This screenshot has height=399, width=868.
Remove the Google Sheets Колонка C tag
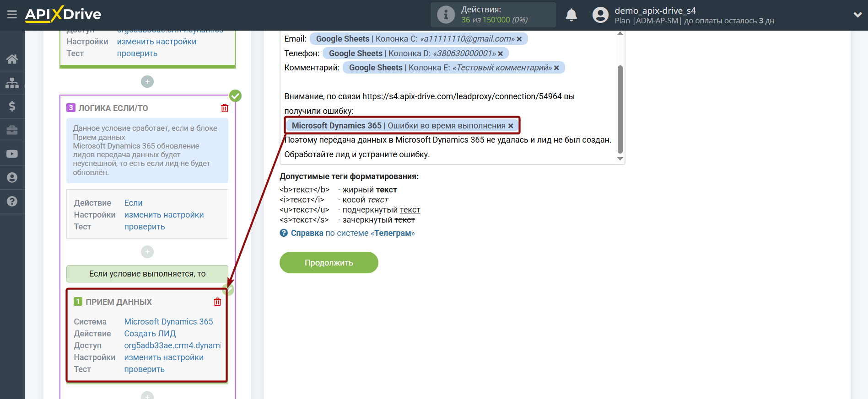[519, 39]
